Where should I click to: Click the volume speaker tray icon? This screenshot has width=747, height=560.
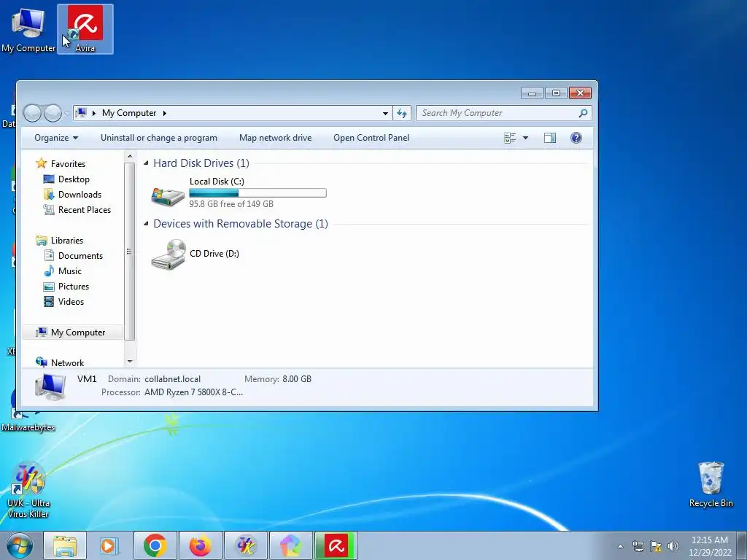pos(673,546)
